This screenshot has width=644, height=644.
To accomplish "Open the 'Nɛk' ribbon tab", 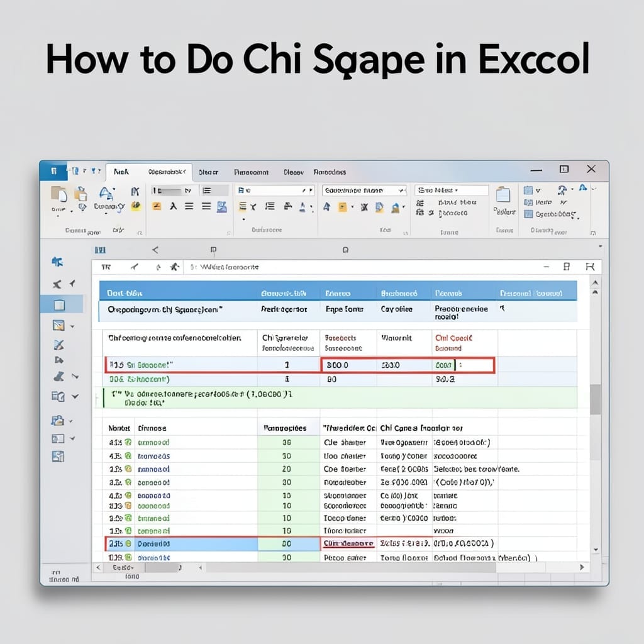I will coord(121,172).
